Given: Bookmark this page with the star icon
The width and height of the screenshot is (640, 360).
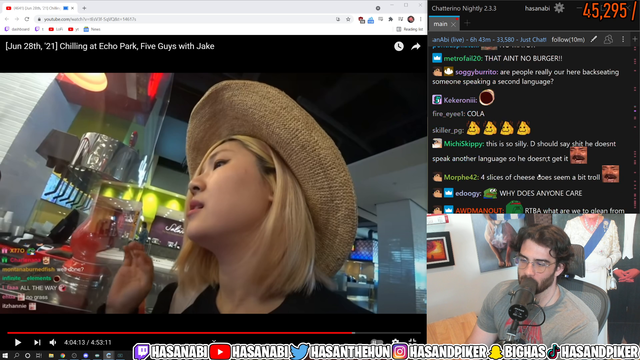Looking at the screenshot, I should (x=348, y=19).
